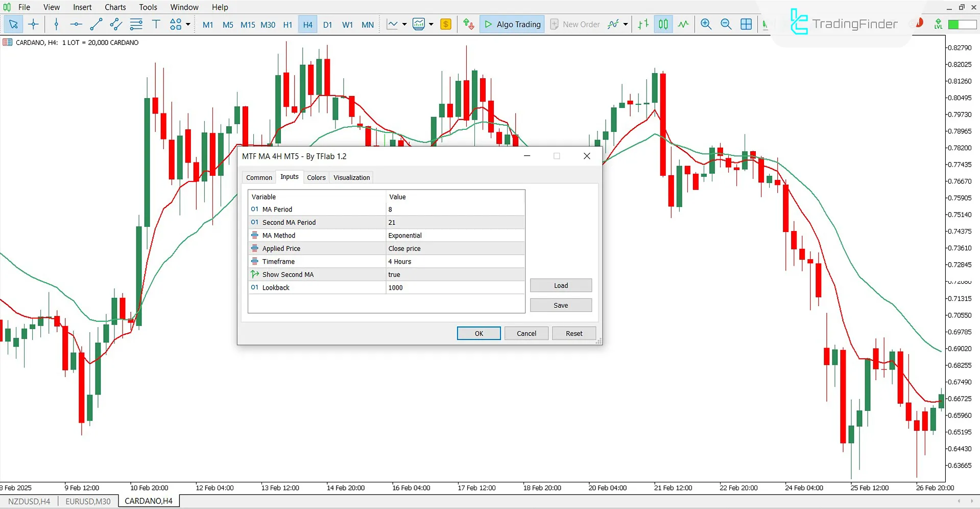
Task: Zoom in on the chart with the magnifier
Action: [x=706, y=24]
